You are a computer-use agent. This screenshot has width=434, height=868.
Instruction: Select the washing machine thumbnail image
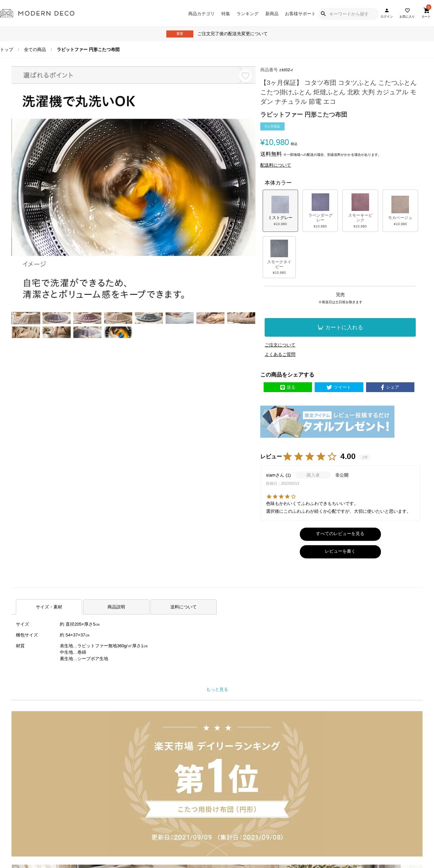tap(118, 332)
